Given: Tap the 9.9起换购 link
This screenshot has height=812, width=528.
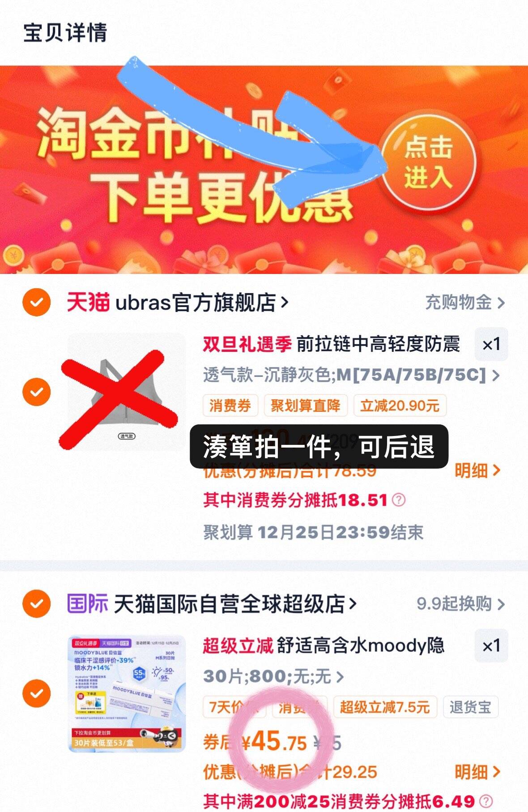Looking at the screenshot, I should click(x=461, y=604).
